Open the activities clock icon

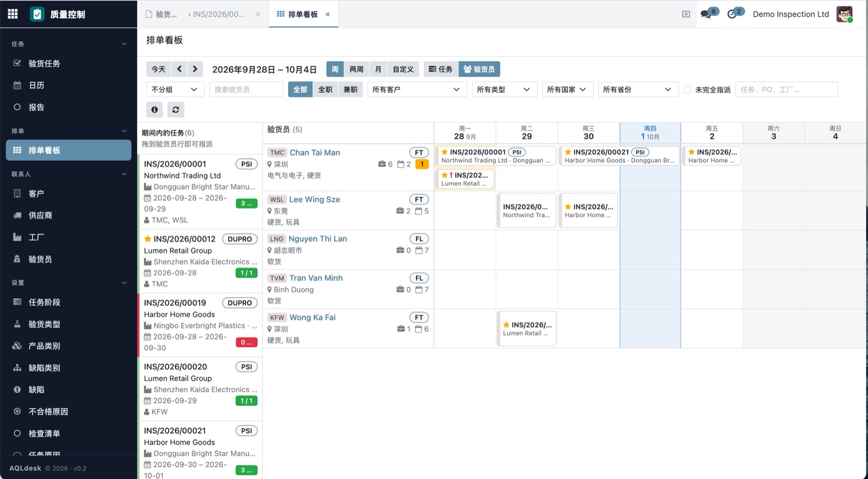(732, 14)
